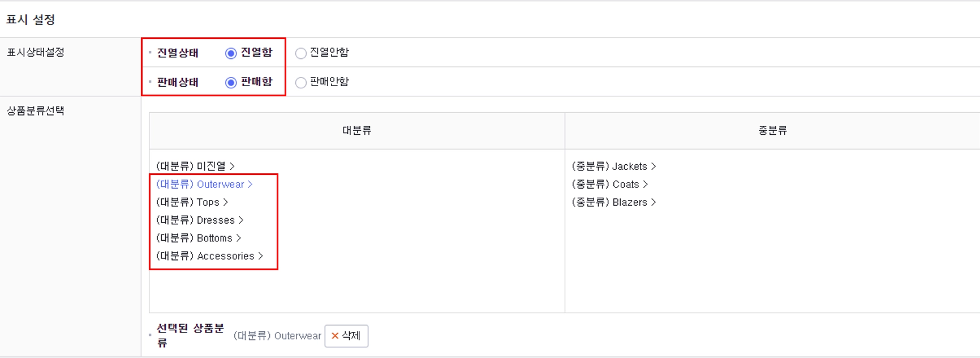Click the 삭제 button for Outerwear

click(346, 336)
